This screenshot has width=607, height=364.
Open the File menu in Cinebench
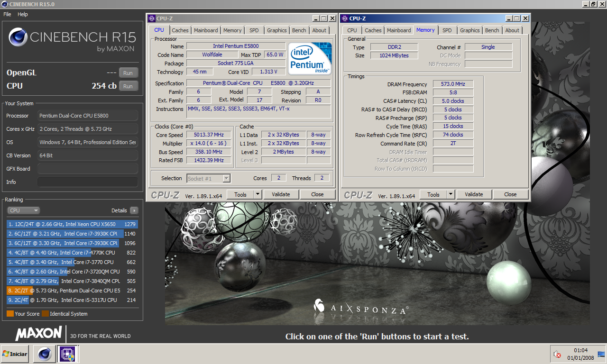7,14
